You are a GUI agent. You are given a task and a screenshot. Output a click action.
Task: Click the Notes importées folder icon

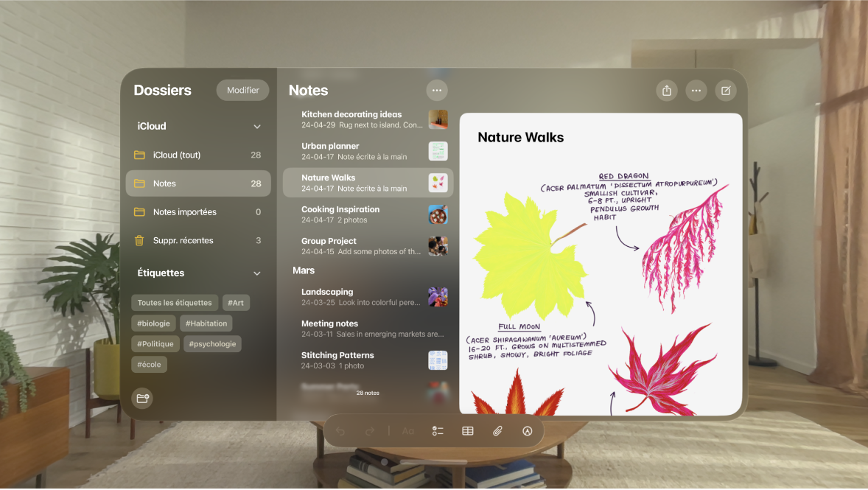(x=139, y=212)
